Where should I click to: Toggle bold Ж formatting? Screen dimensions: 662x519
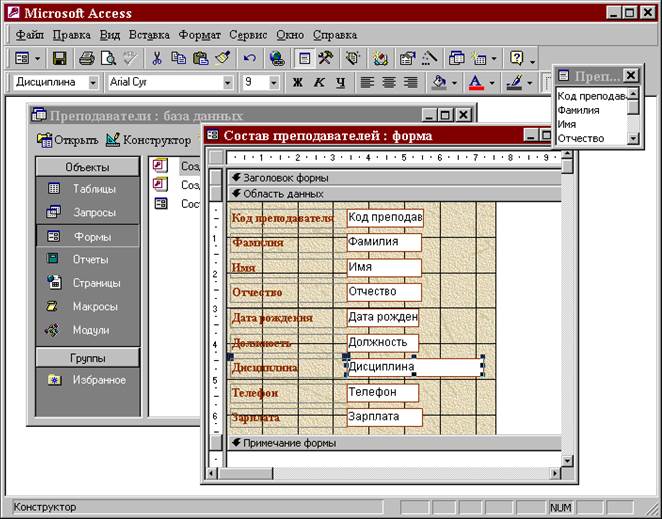298,83
